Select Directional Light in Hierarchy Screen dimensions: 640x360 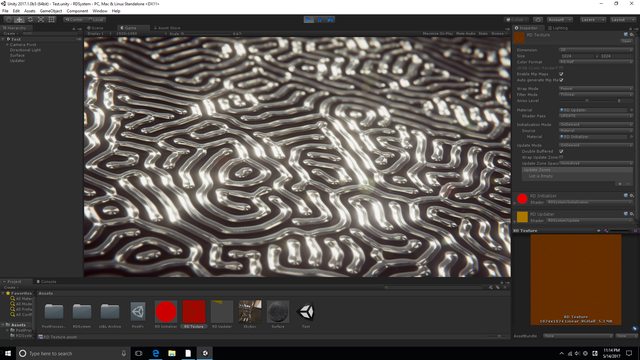25,50
